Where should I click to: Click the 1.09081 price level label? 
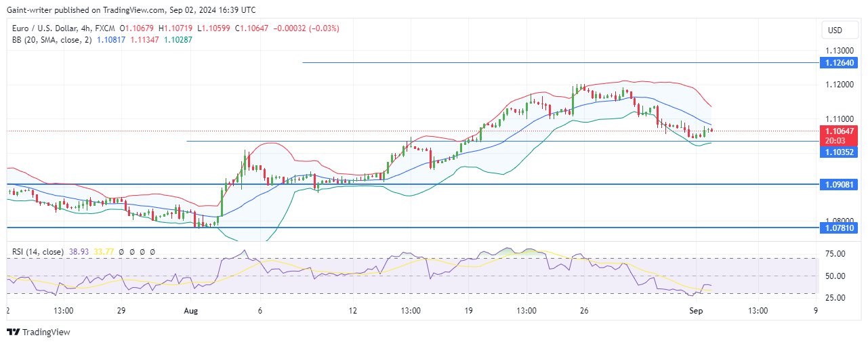[838, 184]
